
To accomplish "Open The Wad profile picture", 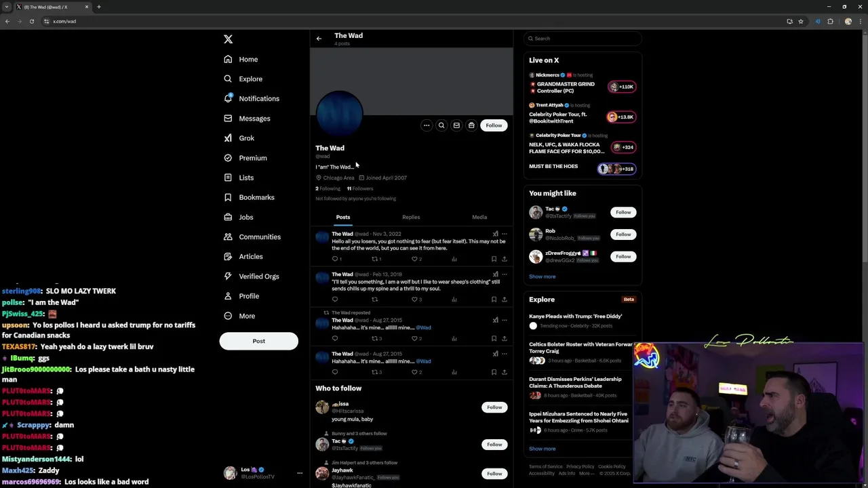I will click(339, 113).
